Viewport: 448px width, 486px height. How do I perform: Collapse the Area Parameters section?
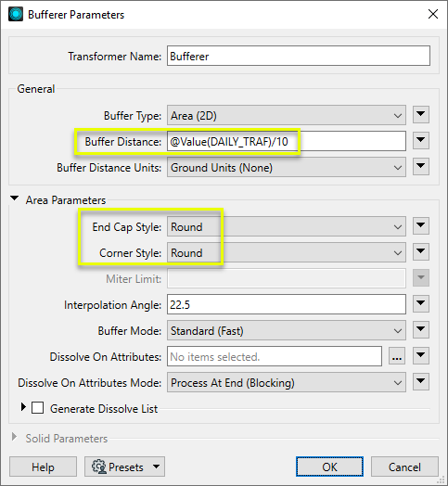click(14, 198)
